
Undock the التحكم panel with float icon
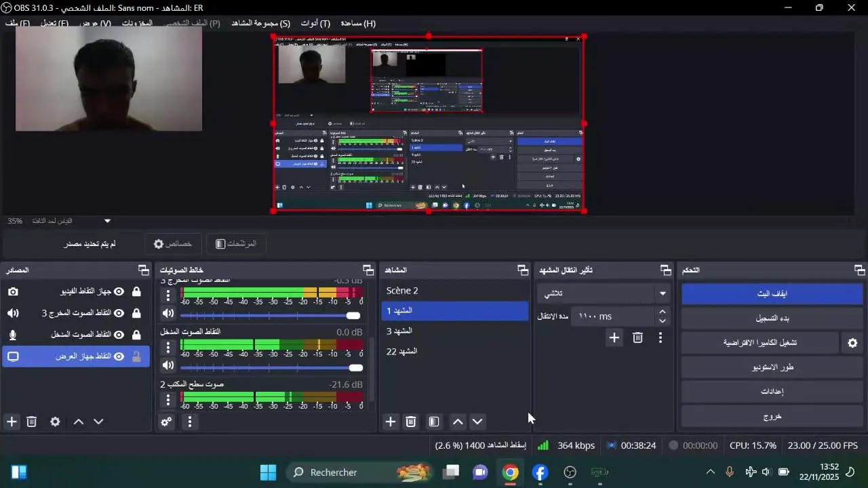pos(860,270)
